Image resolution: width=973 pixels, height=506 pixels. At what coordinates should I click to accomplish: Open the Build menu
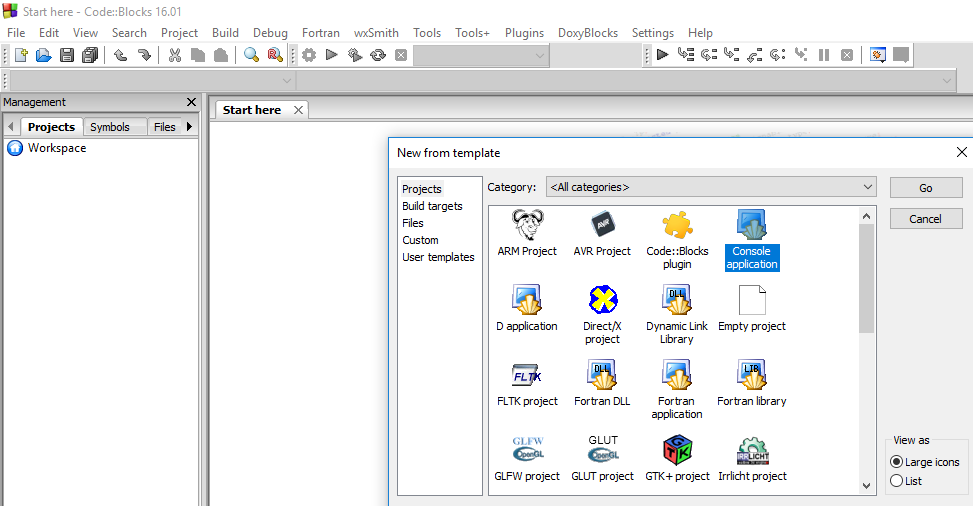pyautogui.click(x=225, y=33)
